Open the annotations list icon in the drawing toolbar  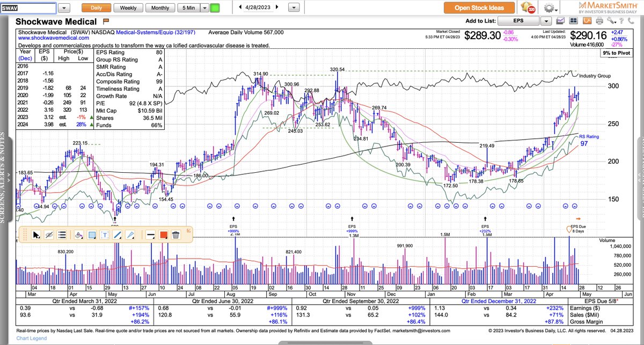click(x=62, y=234)
